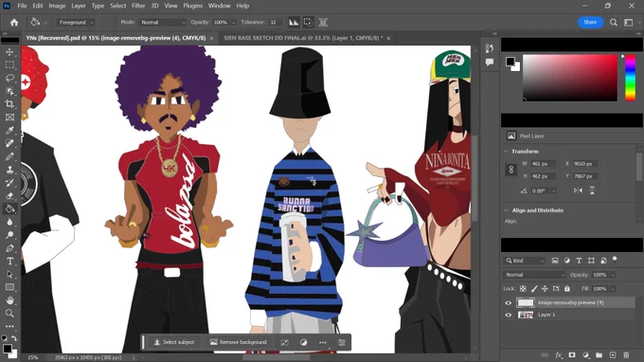Create a new group folder

pyautogui.click(x=599, y=355)
